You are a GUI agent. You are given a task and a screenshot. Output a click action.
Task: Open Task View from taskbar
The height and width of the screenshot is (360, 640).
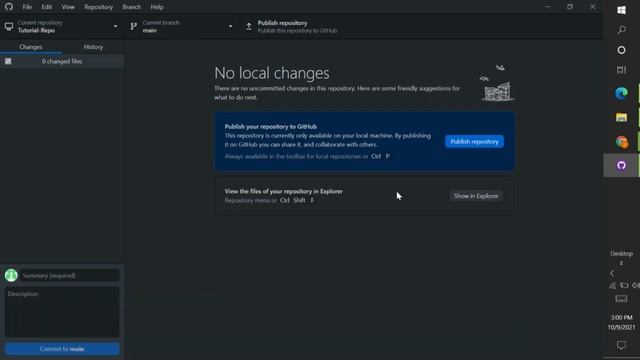tap(621, 70)
